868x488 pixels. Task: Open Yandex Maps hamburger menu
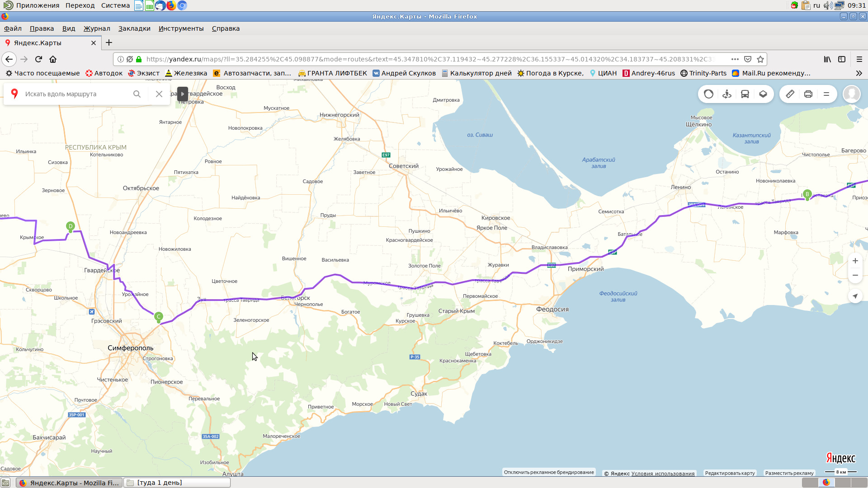[x=826, y=94]
